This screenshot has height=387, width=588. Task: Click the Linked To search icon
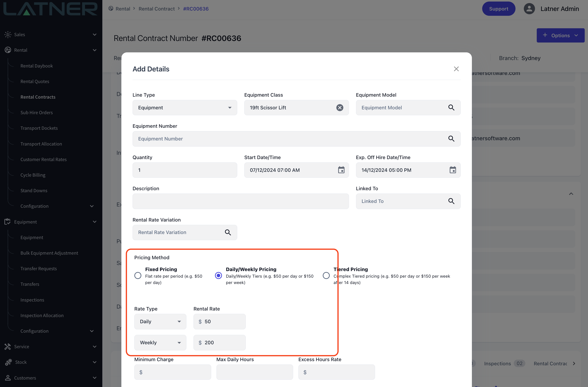(x=451, y=201)
